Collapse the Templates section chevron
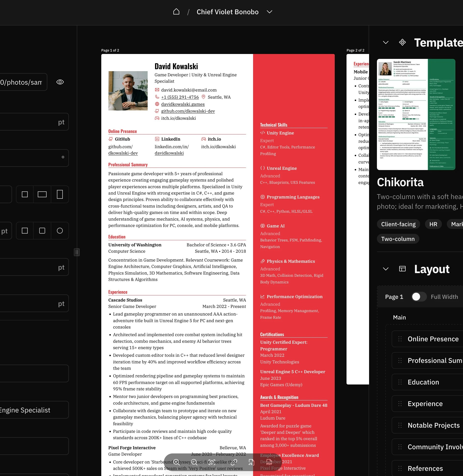 385,42
